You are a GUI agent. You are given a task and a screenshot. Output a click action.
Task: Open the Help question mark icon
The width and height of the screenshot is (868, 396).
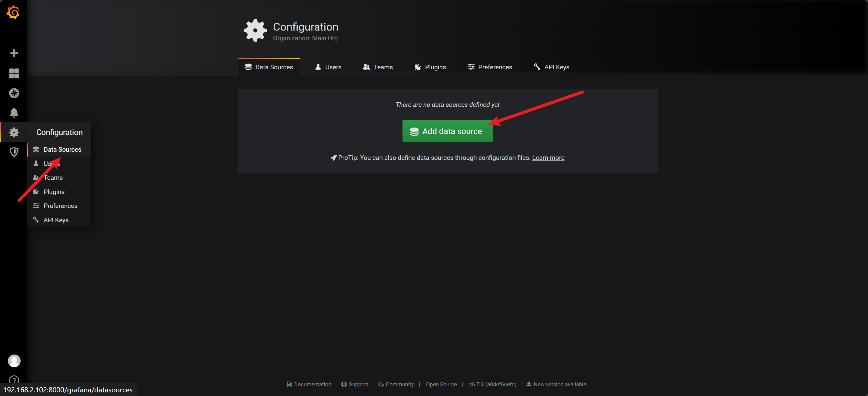pos(14,380)
